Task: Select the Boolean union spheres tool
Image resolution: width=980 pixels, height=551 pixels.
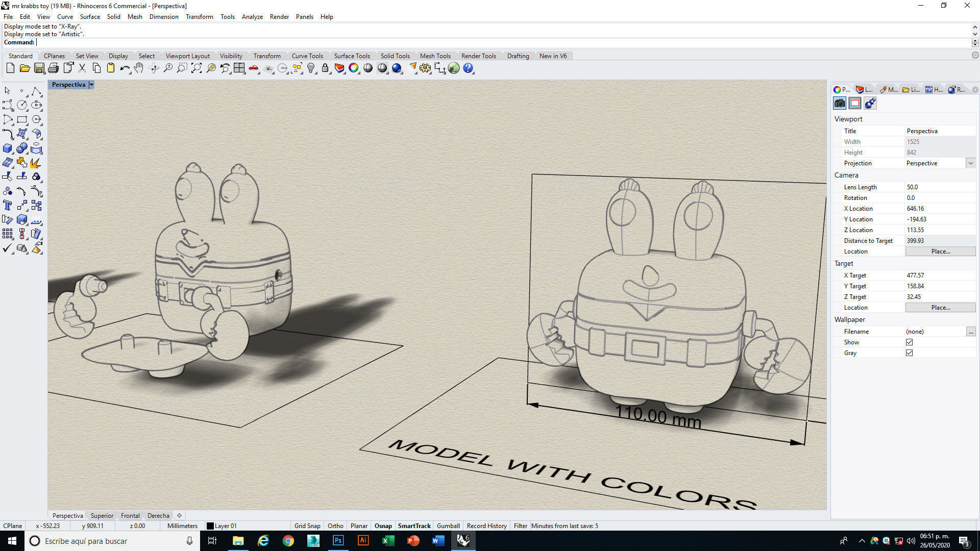Action: pos(22,148)
